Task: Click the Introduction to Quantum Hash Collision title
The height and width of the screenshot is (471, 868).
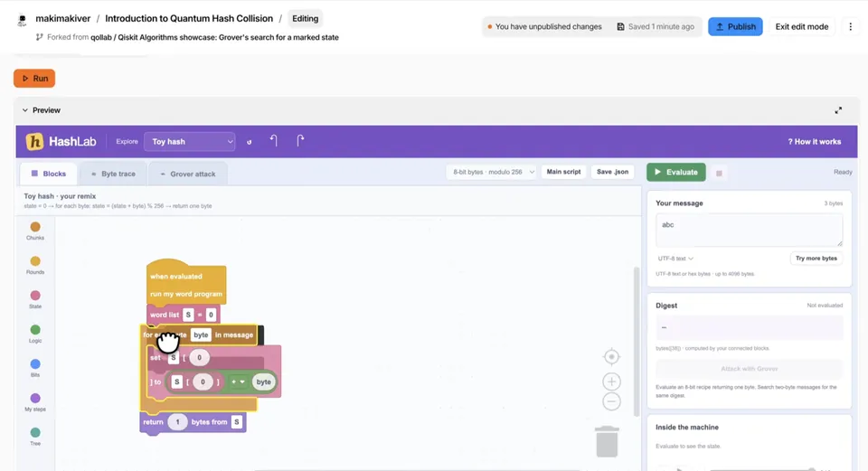Action: point(189,18)
